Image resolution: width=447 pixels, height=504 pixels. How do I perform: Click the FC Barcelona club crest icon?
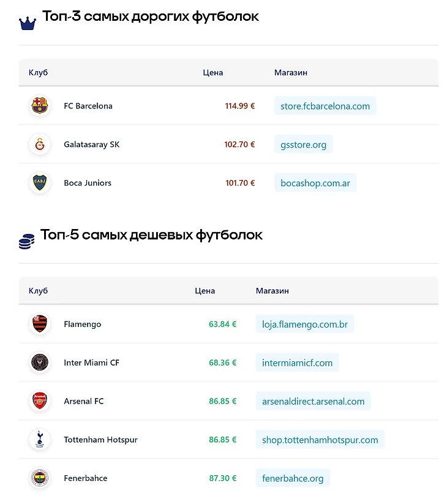click(39, 105)
